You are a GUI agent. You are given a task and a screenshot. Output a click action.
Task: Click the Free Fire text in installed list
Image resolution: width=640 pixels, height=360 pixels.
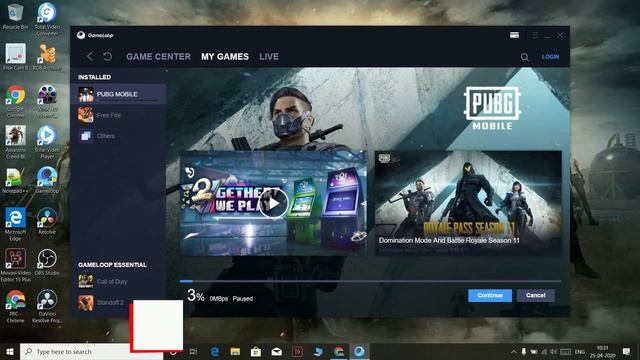(x=109, y=116)
